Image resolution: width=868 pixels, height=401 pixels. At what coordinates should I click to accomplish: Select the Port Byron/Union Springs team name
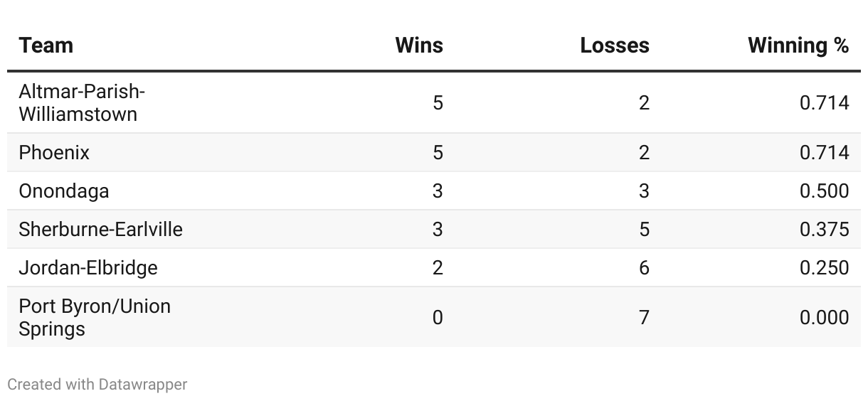(x=95, y=317)
